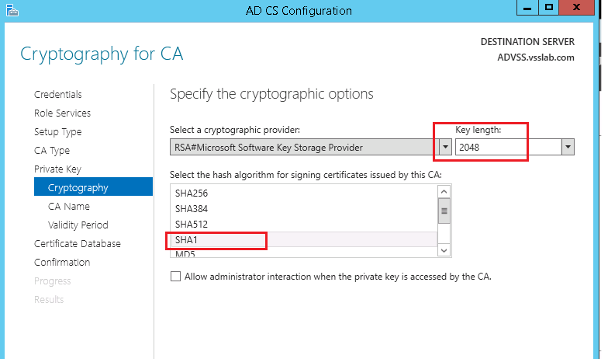Image resolution: width=602 pixels, height=360 pixels.
Task: Go to the Credentials step
Action: point(58,94)
